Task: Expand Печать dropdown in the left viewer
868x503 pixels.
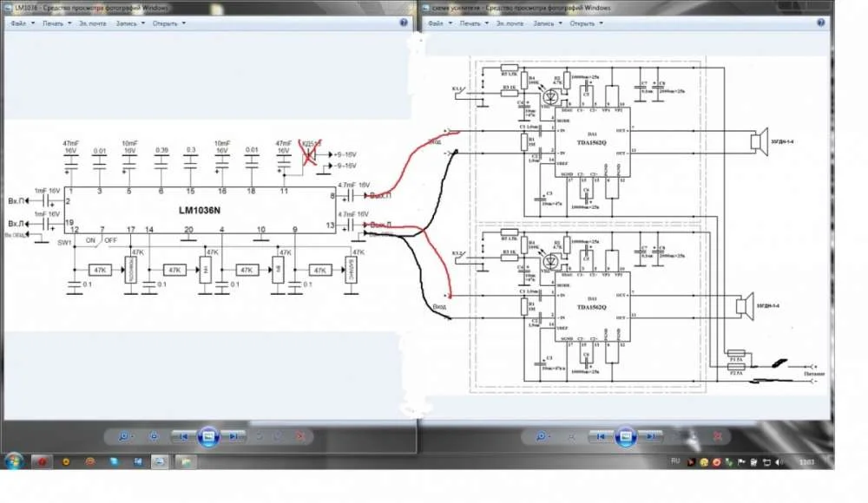Action: pos(57,23)
